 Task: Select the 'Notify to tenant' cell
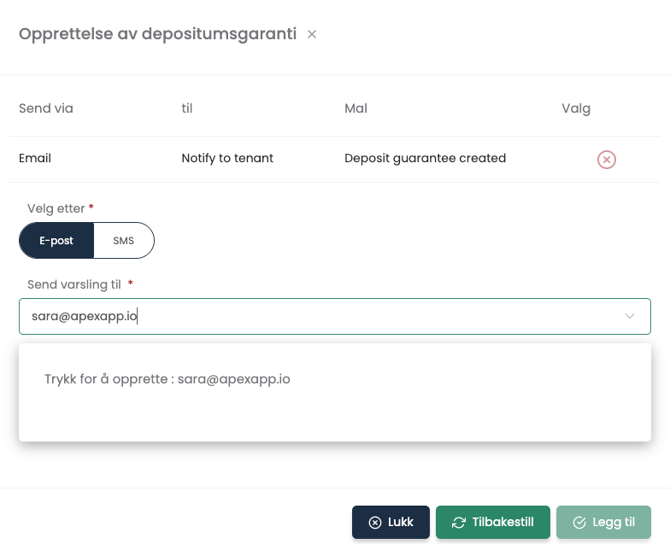click(227, 158)
